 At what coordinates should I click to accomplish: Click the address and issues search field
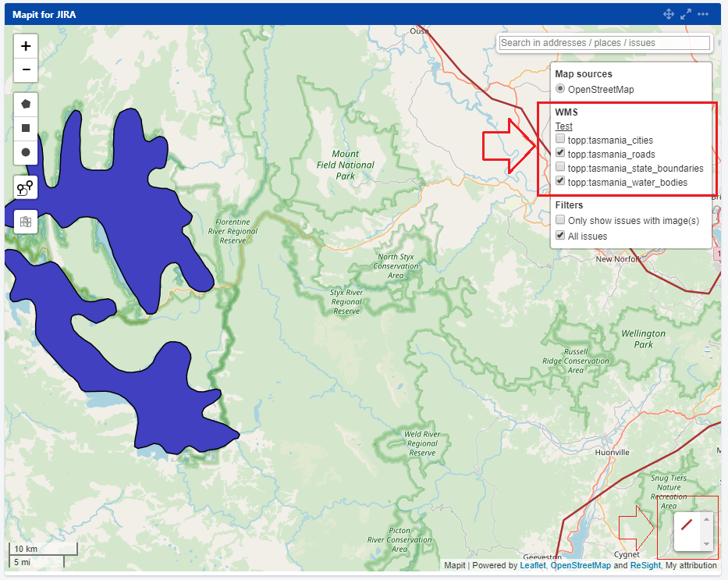point(605,43)
